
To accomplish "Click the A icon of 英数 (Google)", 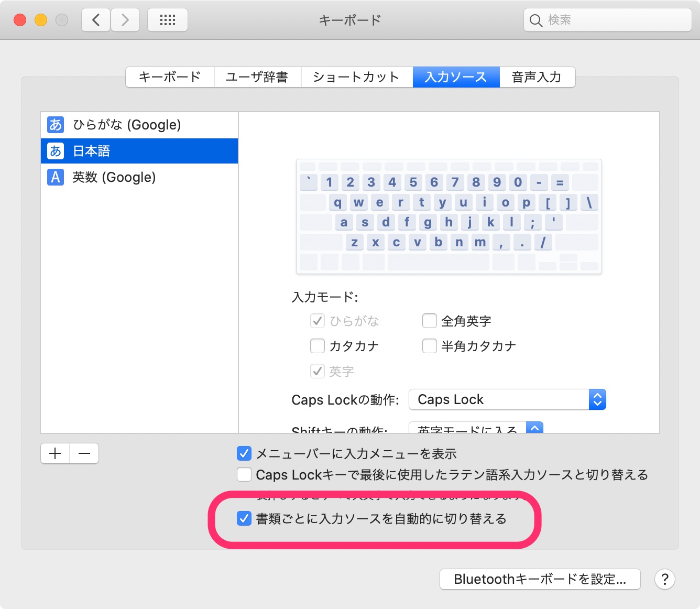I will (55, 177).
